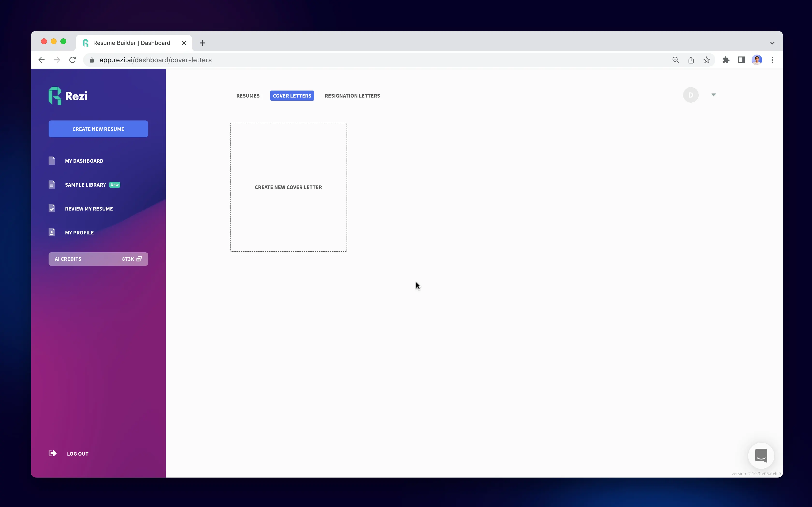Image resolution: width=812 pixels, height=507 pixels.
Task: Click the Log Out arrow icon
Action: pos(53,453)
